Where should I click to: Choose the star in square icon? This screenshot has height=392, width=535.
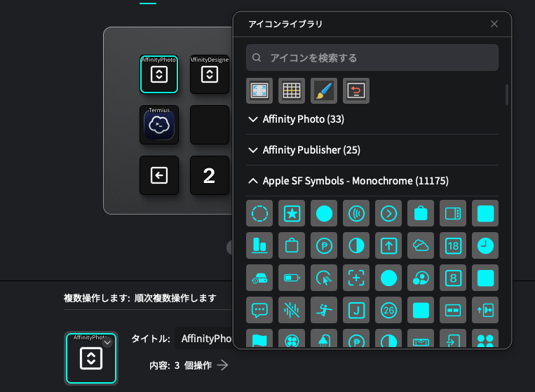(x=292, y=213)
